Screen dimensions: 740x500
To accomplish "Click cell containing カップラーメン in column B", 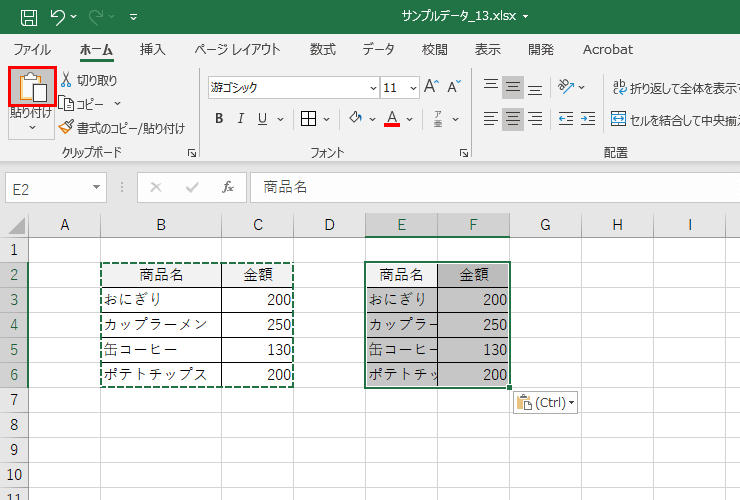I will [161, 325].
